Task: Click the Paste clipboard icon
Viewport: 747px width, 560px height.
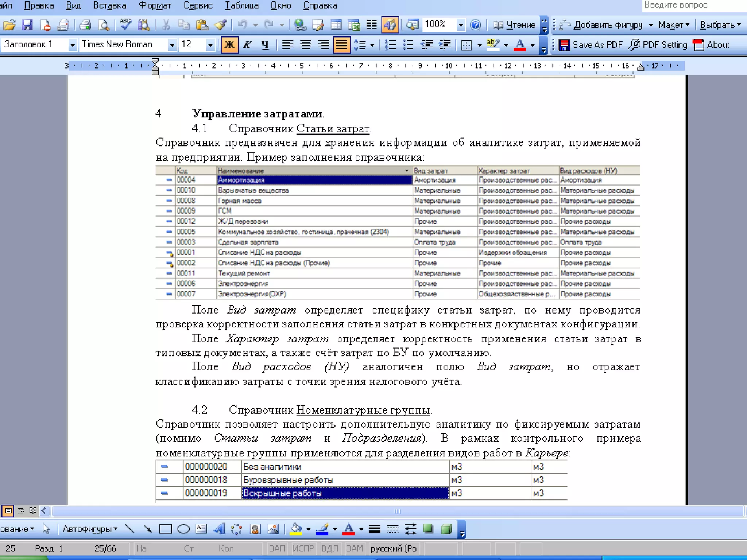Action: pyautogui.click(x=202, y=25)
